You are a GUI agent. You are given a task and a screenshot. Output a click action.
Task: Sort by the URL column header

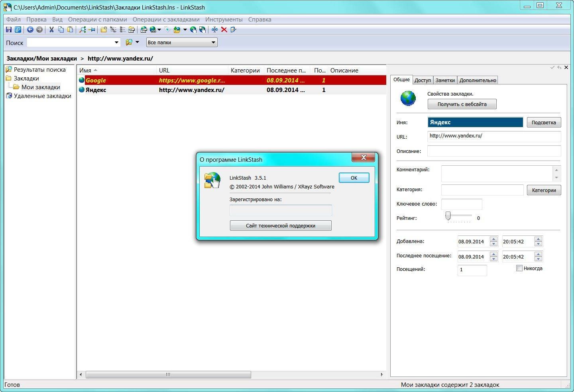click(192, 70)
